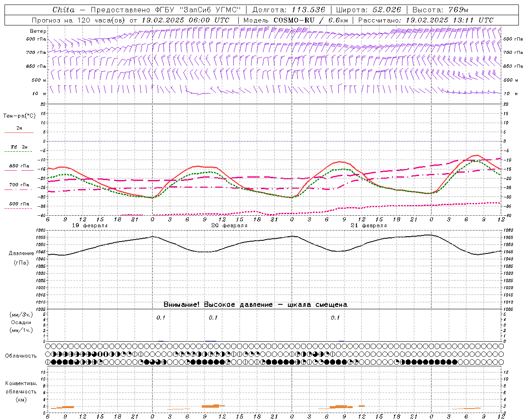Select the "700 гПа" dash-dot legend entry
525x420 pixels.
coord(19,185)
